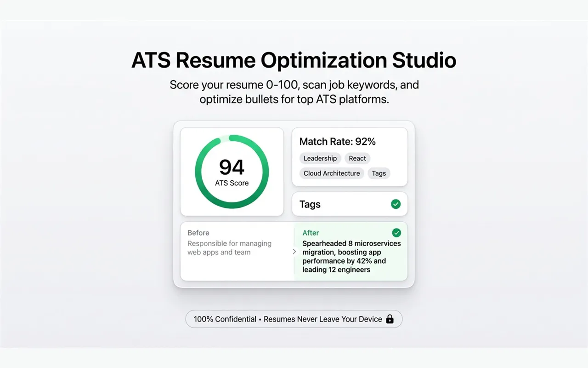Click the large Tags card heading
588x368 pixels.
(310, 204)
